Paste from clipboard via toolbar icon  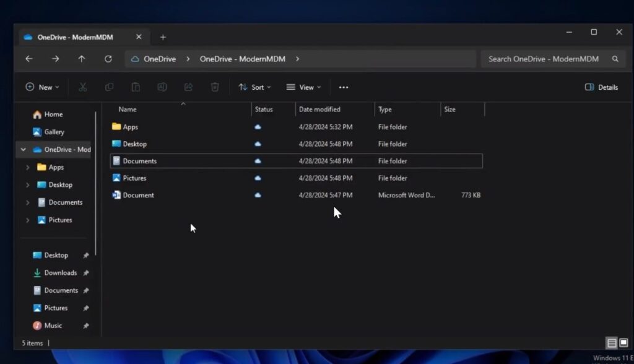pos(136,87)
